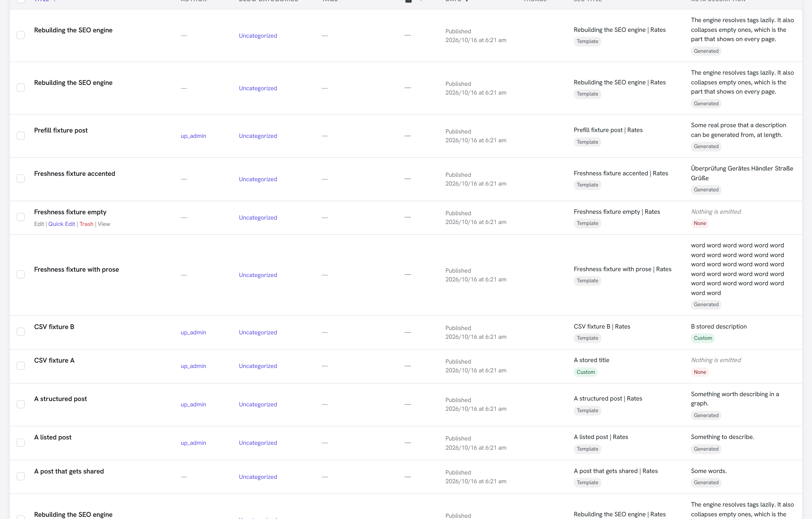
Task: Click SEO title 'A structured post | Rates'
Action: (608, 399)
